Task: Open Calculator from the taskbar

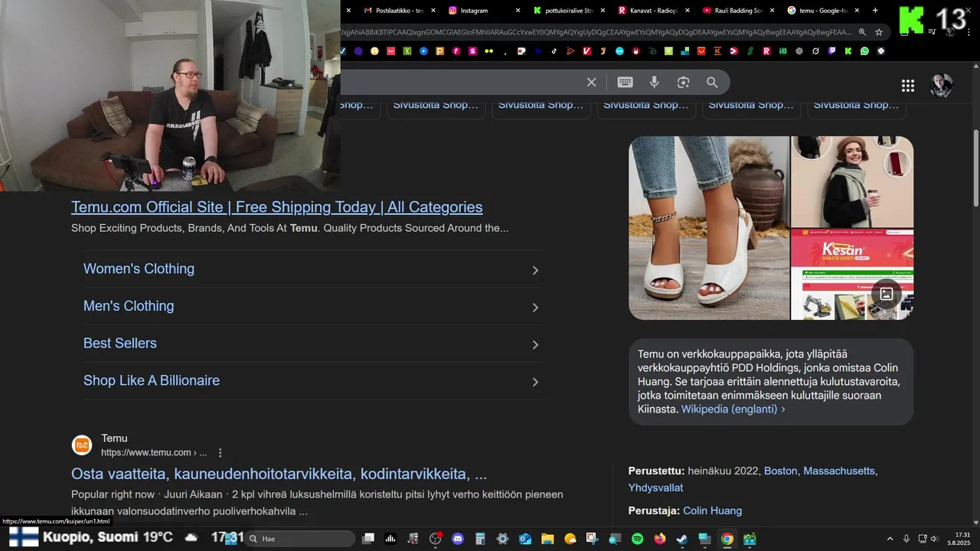Action: pos(479,539)
